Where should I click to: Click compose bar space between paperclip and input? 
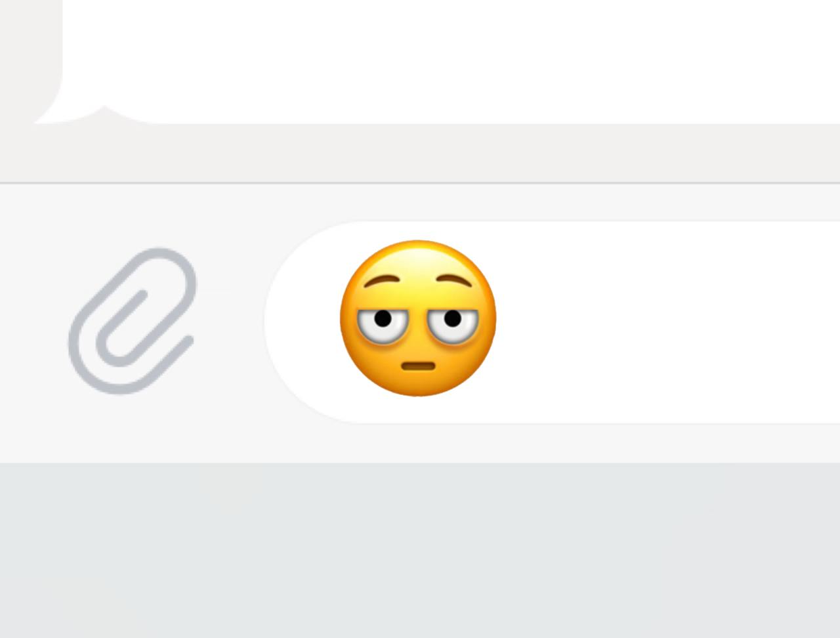pos(231,322)
